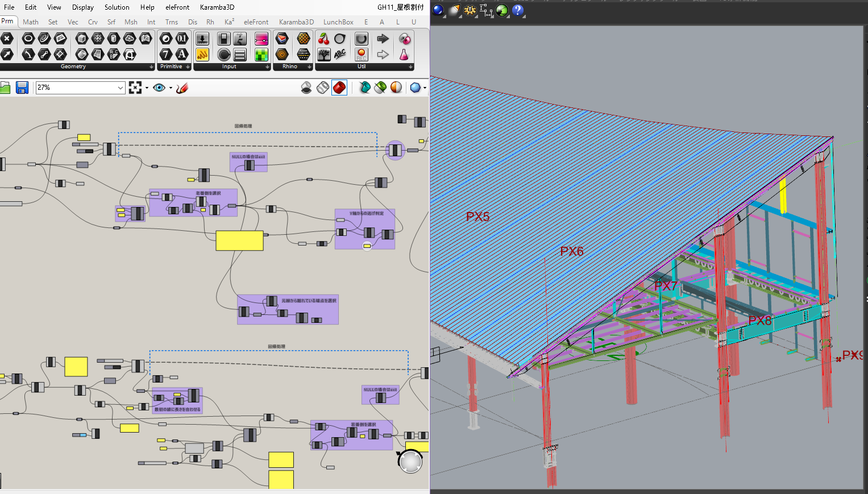Image resolution: width=868 pixels, height=494 pixels.
Task: Click the Rhino gear options icon
Action: pos(470,10)
